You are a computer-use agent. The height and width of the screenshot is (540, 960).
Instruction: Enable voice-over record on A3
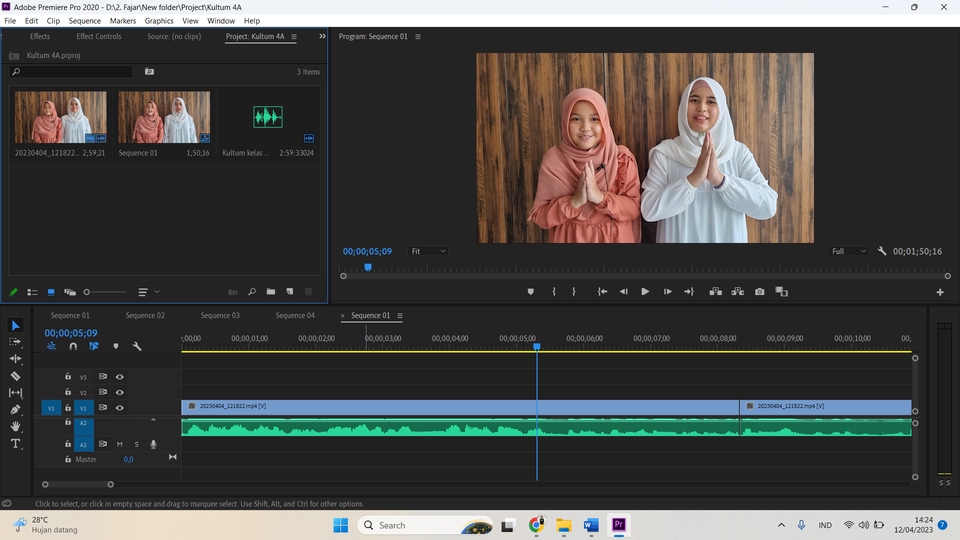153,444
